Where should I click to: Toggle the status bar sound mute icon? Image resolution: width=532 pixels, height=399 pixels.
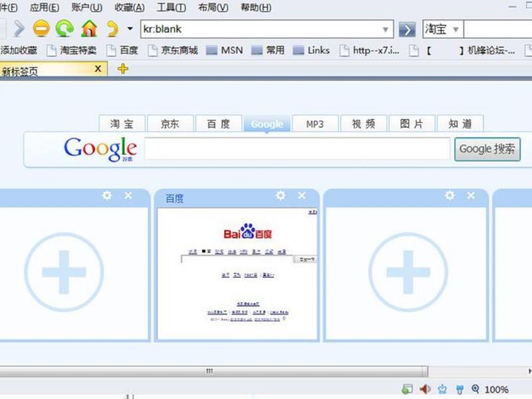point(425,389)
